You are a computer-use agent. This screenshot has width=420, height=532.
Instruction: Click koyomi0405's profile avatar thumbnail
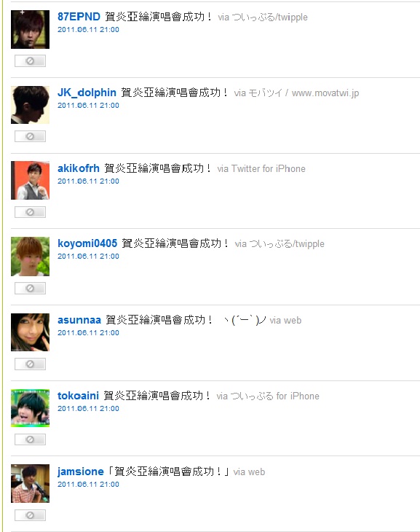coord(30,257)
